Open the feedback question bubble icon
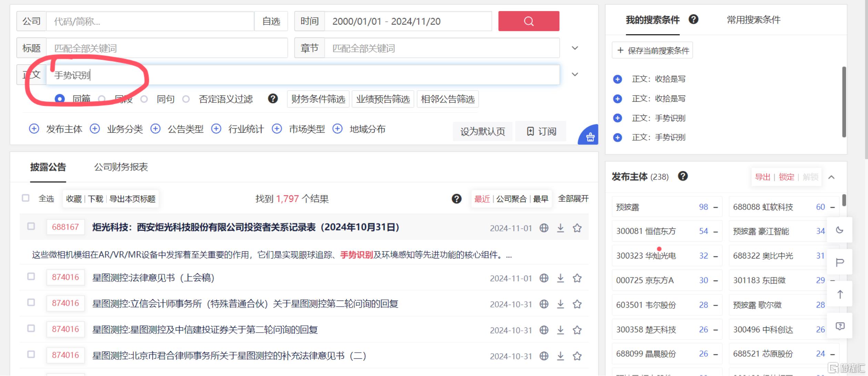The height and width of the screenshot is (376, 868). click(840, 326)
